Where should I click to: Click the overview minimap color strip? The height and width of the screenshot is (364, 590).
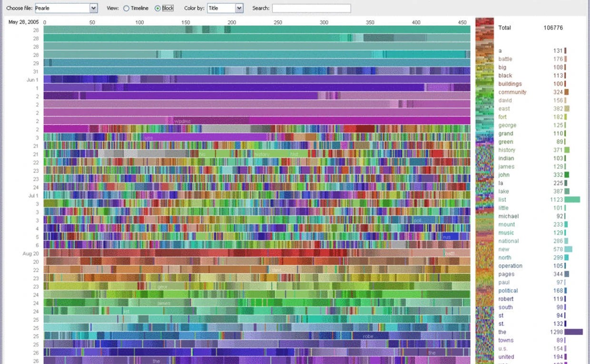click(484, 190)
